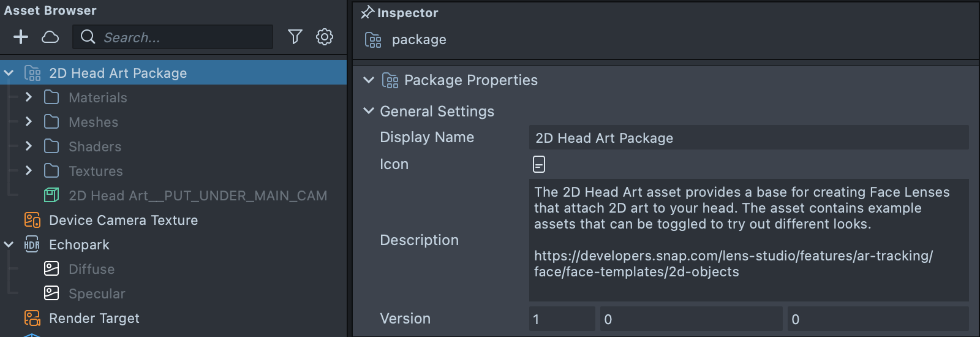
Task: Collapse the General Settings section
Action: (369, 111)
